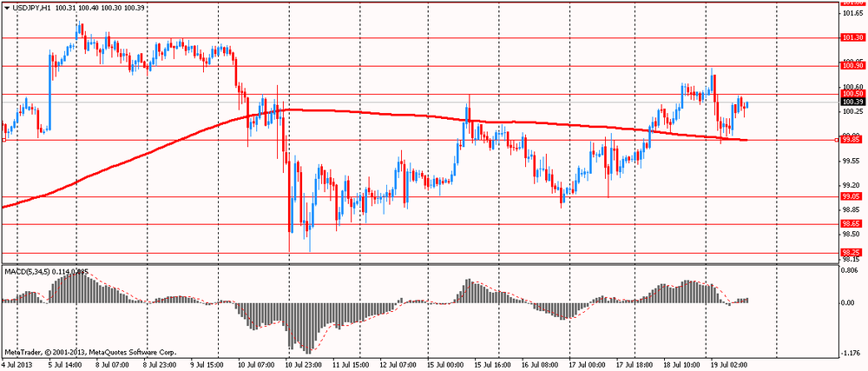Viewport: 868px width, 371px height.
Task: Select the 98.25 red price level label
Action: 852,253
